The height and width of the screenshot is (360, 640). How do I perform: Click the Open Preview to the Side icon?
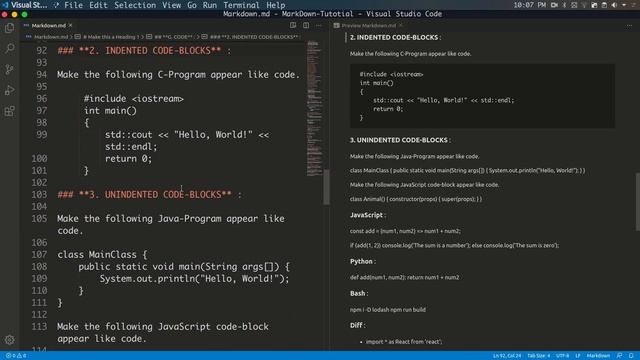[293, 25]
